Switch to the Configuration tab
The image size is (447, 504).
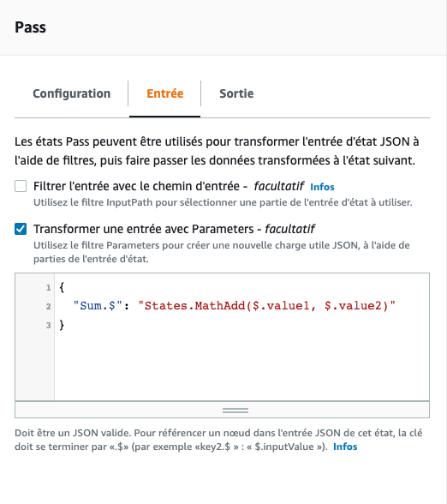tap(72, 93)
